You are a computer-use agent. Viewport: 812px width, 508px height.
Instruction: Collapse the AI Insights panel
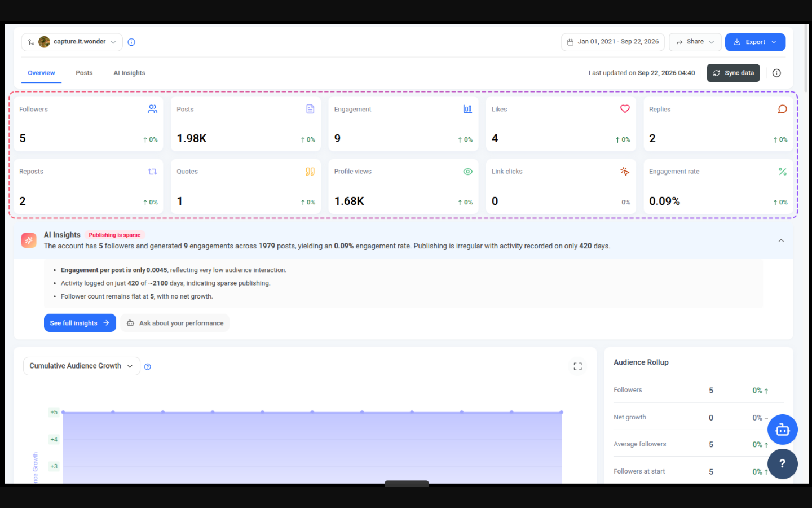[x=781, y=240]
